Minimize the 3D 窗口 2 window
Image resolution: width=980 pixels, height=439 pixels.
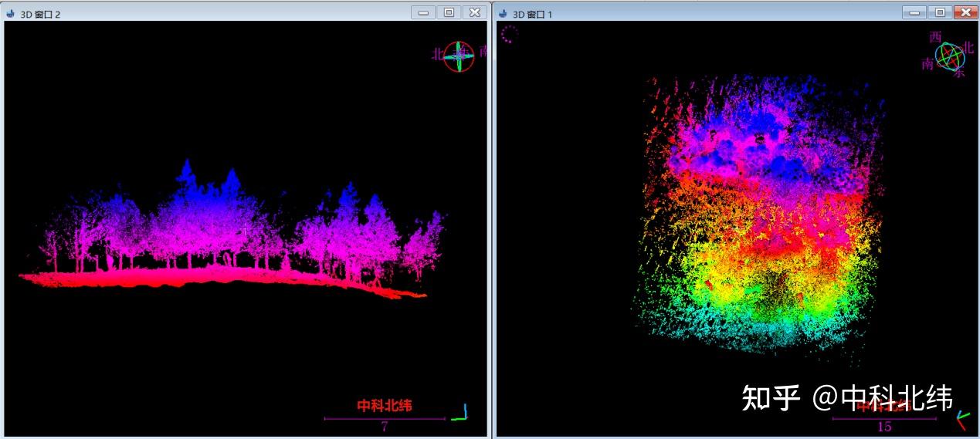coord(423,12)
